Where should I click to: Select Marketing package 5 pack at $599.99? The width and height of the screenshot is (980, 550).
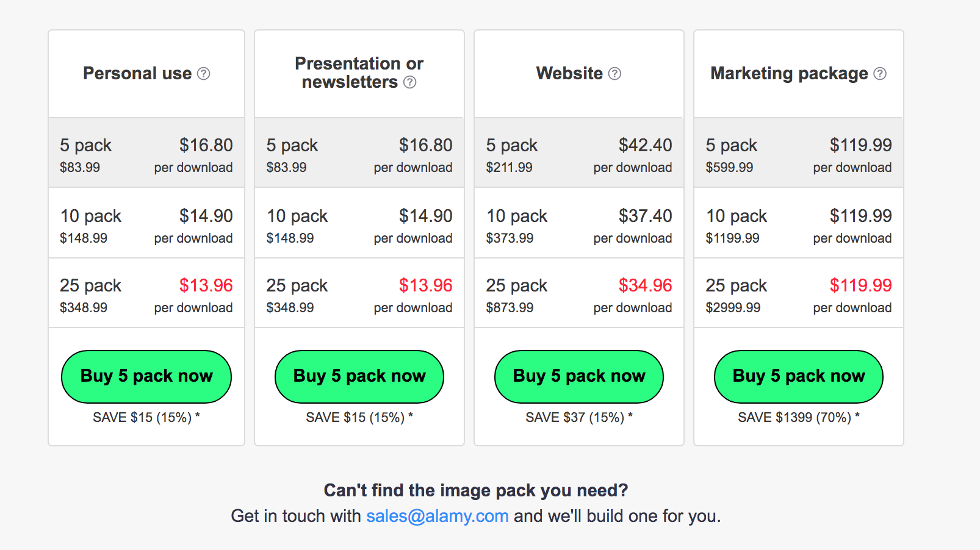pos(799,152)
